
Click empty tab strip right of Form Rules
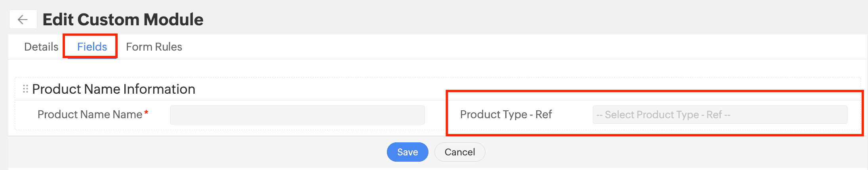475,47
